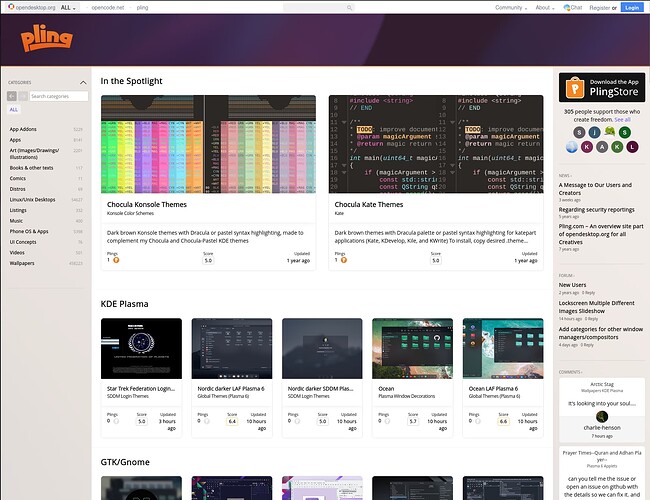The image size is (650, 500).
Task: Click the charlie-henson username
Action: pos(602,427)
